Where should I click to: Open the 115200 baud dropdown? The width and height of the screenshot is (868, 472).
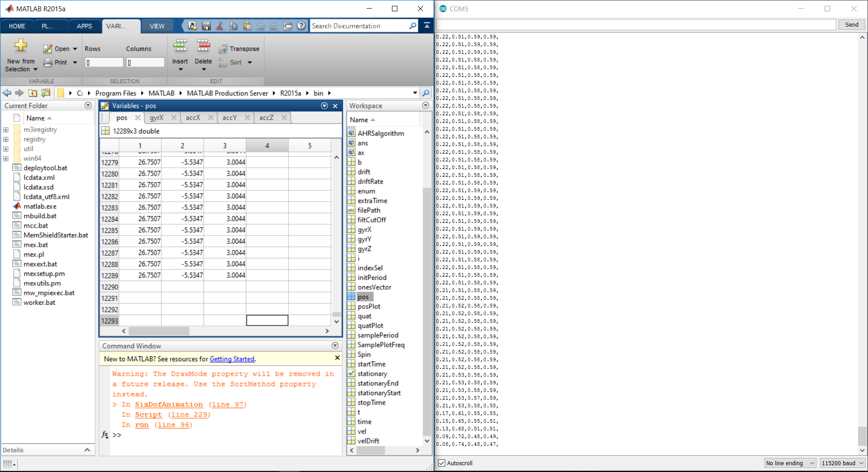(x=843, y=463)
